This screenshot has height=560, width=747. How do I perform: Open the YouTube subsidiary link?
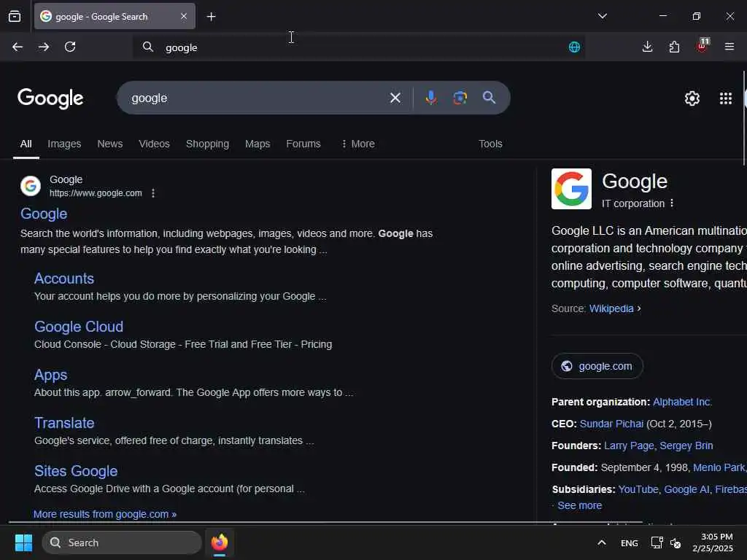point(638,489)
